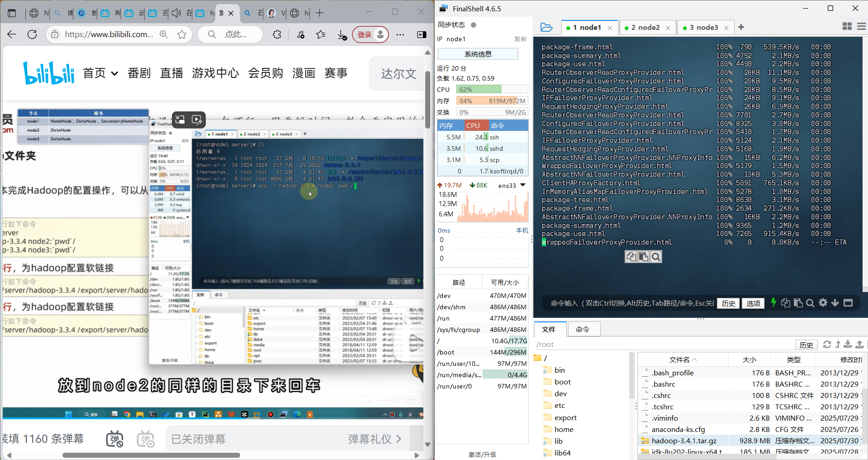868x460 pixels.
Task: Switch to the 2 node2 tab
Action: 645,27
